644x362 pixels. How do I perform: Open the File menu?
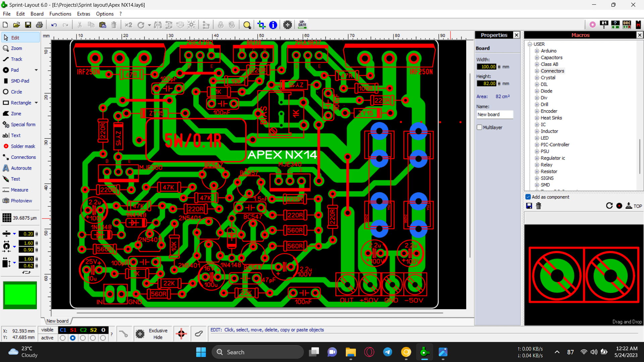click(7, 14)
